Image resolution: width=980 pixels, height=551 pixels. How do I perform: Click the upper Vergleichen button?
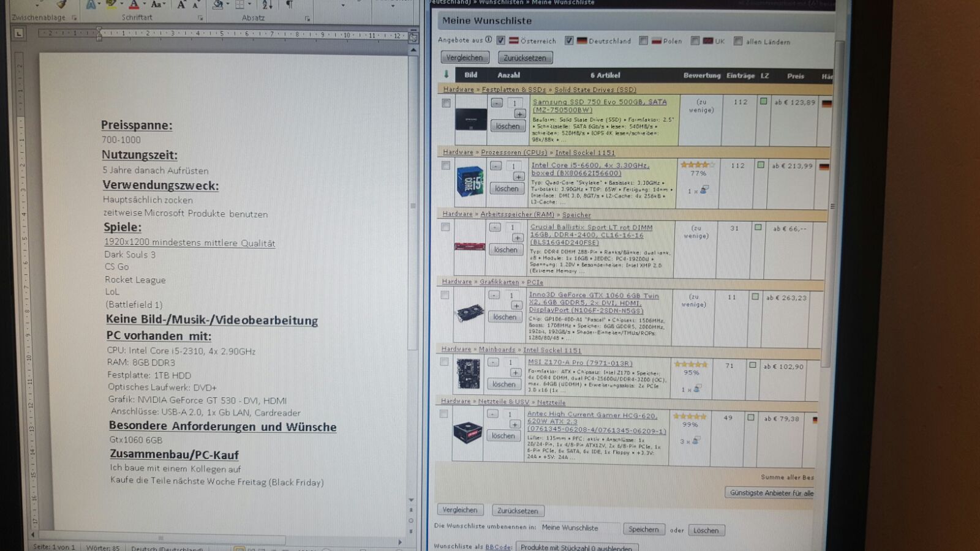tap(464, 58)
